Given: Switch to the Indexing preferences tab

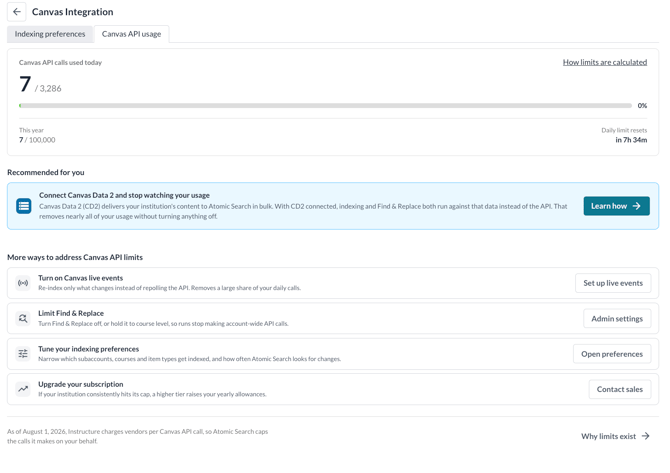Looking at the screenshot, I should pyautogui.click(x=50, y=34).
